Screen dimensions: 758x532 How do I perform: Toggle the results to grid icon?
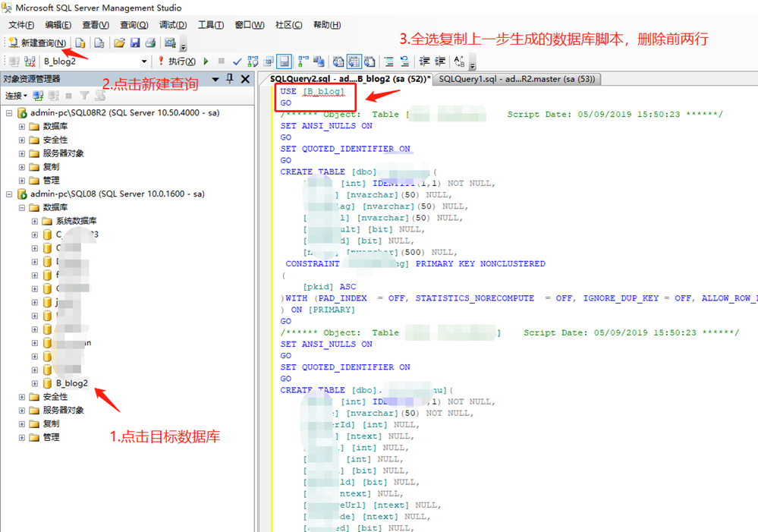[354, 61]
